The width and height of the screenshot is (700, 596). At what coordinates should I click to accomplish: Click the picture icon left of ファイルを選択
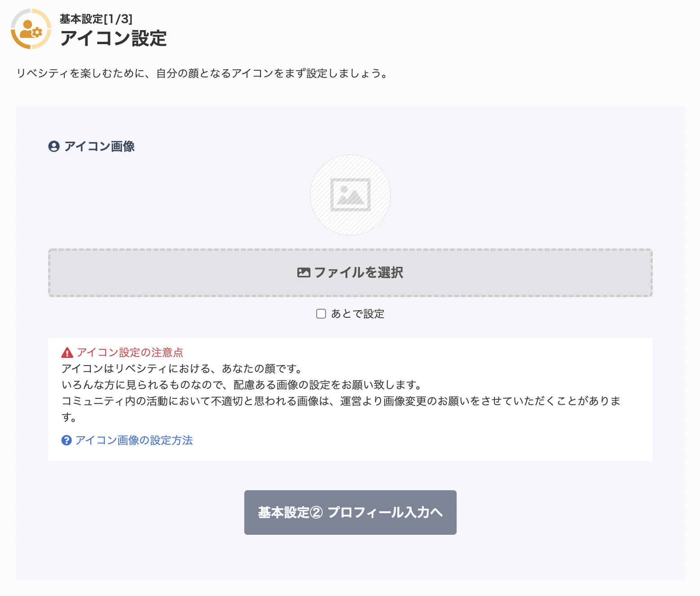(304, 272)
